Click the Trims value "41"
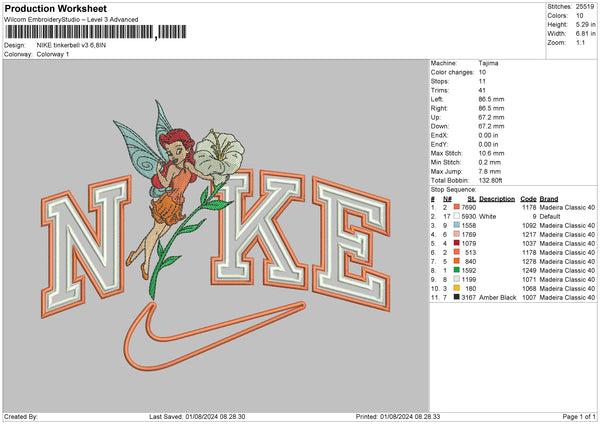600x424 pixels. coord(482,90)
